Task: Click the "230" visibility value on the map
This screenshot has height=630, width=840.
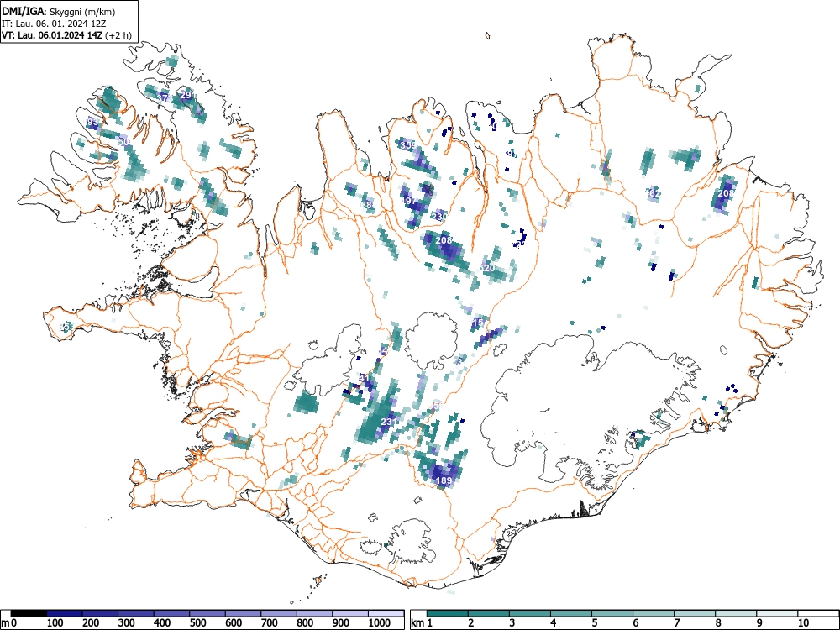Action: tap(438, 217)
